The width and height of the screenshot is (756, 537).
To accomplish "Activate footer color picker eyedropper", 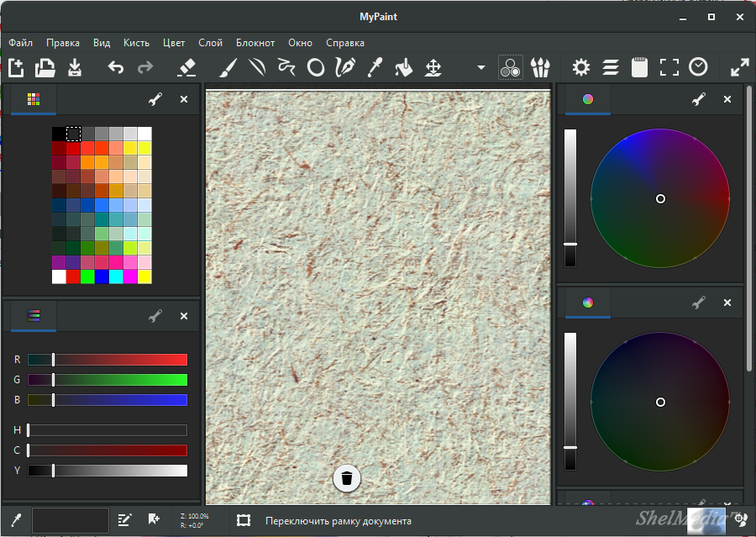I will pos(16,520).
